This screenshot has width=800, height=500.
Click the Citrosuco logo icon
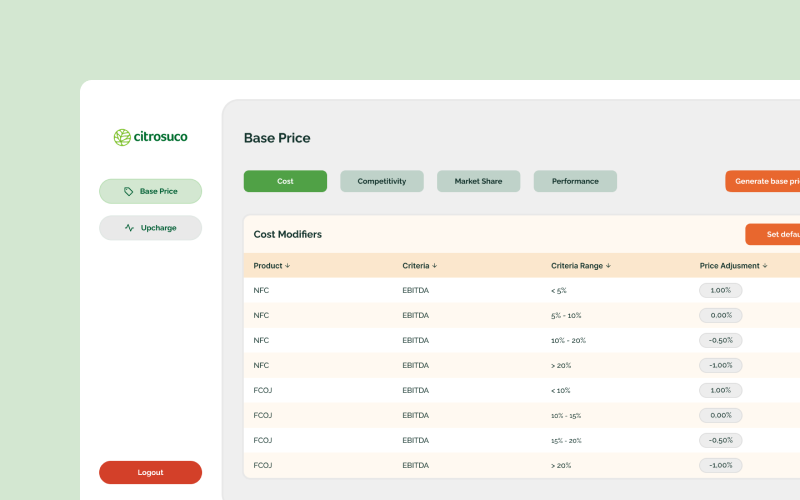[x=122, y=137]
